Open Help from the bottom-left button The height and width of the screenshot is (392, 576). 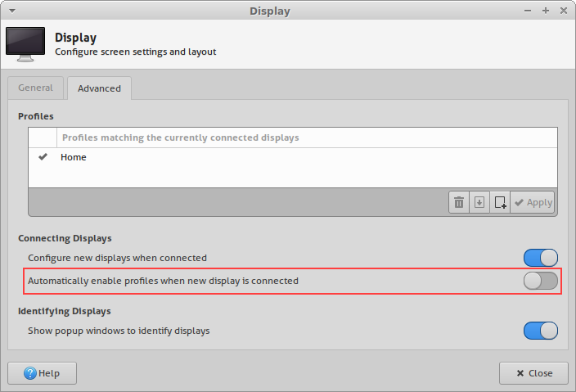[43, 373]
